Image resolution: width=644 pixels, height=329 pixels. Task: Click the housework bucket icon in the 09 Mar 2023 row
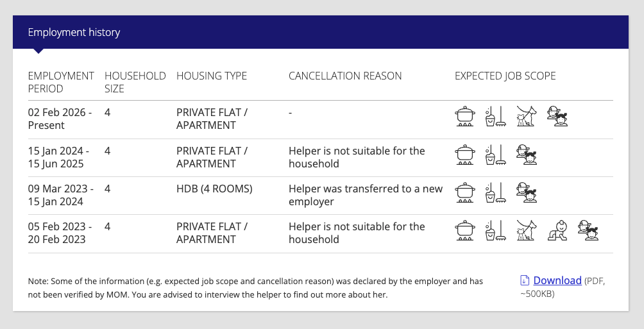coord(496,192)
